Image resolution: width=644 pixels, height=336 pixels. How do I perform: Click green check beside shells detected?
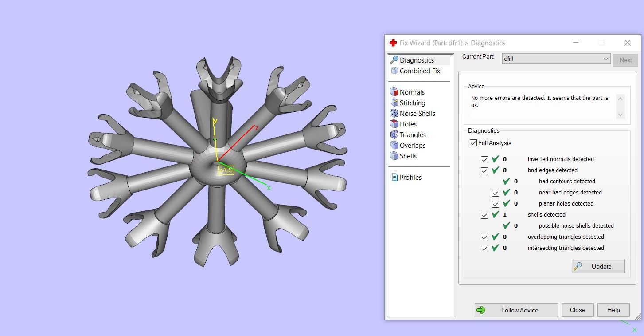tap(496, 214)
